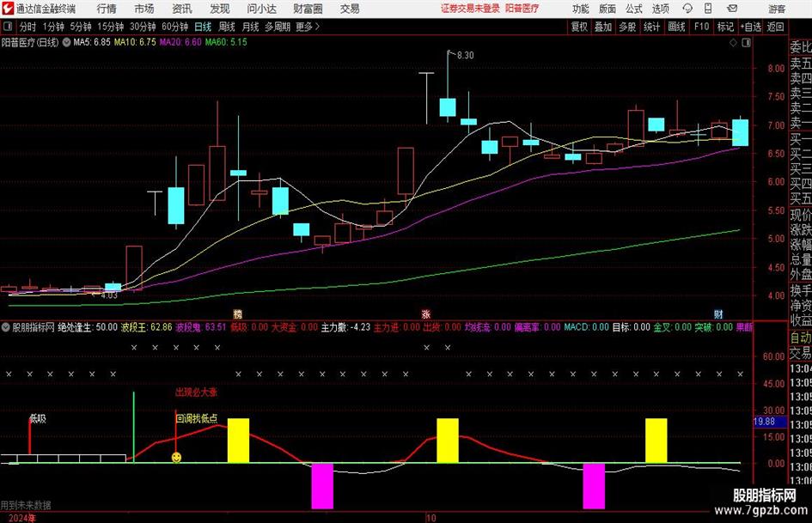Click the smiley face signal marker
The image size is (812, 523).
(177, 457)
